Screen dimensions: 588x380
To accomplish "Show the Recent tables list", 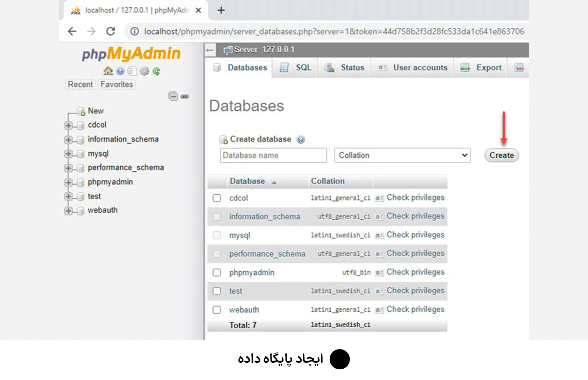I will click(x=80, y=84).
